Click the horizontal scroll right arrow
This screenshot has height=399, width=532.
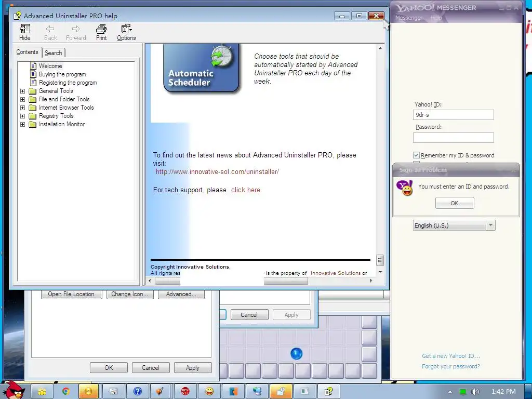pos(371,281)
